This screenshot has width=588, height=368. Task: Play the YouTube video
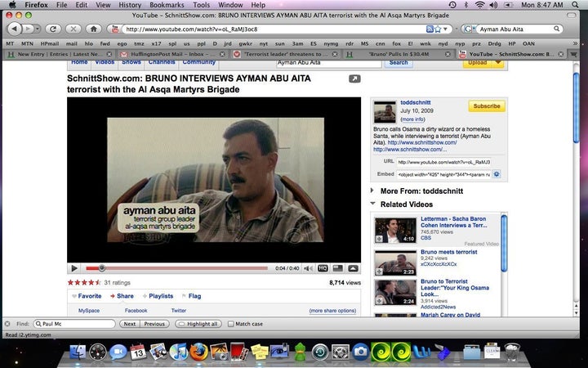pyautogui.click(x=74, y=268)
